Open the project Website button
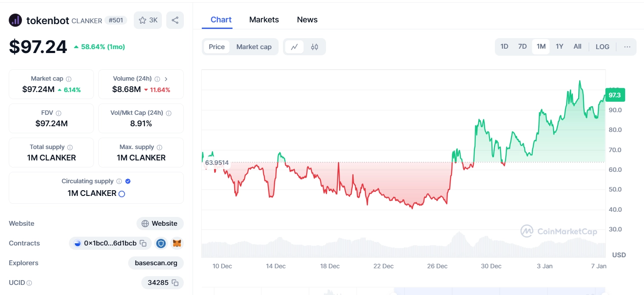644x295 pixels. [x=160, y=224]
